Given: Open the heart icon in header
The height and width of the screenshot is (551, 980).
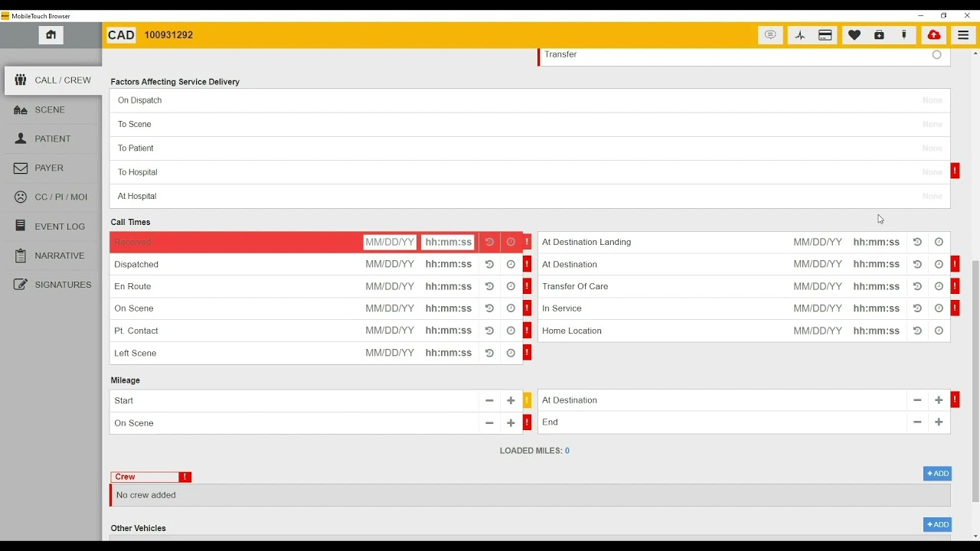Looking at the screenshot, I should pyautogui.click(x=854, y=35).
